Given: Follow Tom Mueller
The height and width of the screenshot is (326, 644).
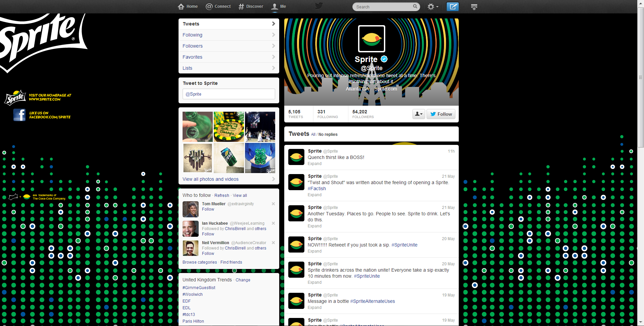Looking at the screenshot, I should [208, 209].
